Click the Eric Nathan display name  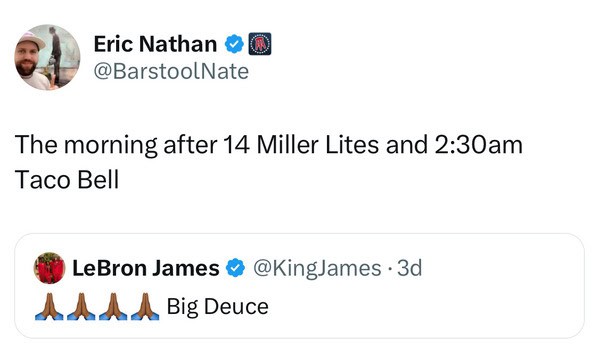[155, 44]
